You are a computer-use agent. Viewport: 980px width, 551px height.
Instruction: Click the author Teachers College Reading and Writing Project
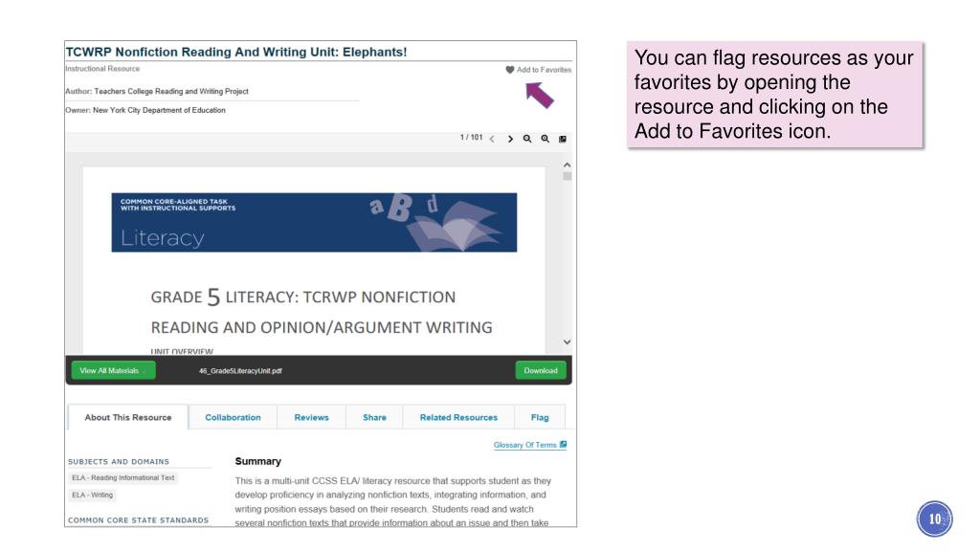coord(171,91)
